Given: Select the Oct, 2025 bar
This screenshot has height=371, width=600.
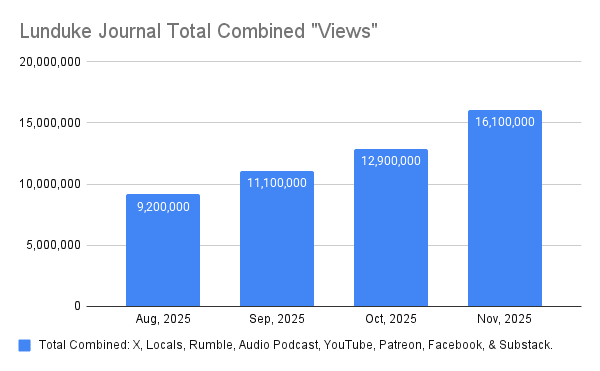Looking at the screenshot, I should click(391, 228).
